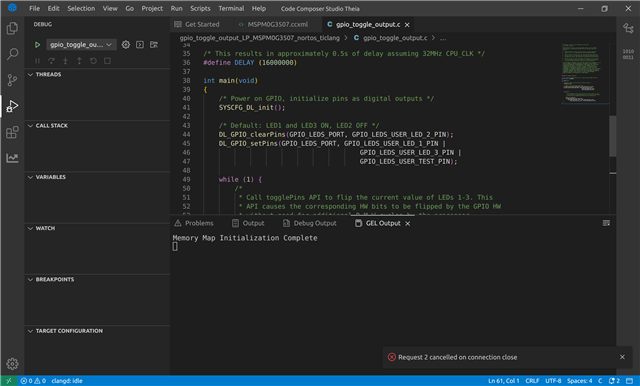The width and height of the screenshot is (640, 386).
Task: Open the Run menu
Action: [x=177, y=9]
